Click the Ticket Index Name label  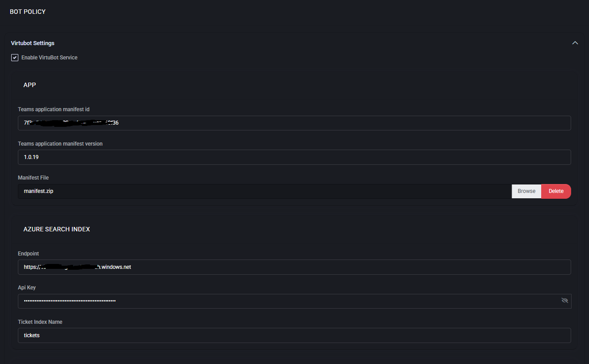coord(40,322)
